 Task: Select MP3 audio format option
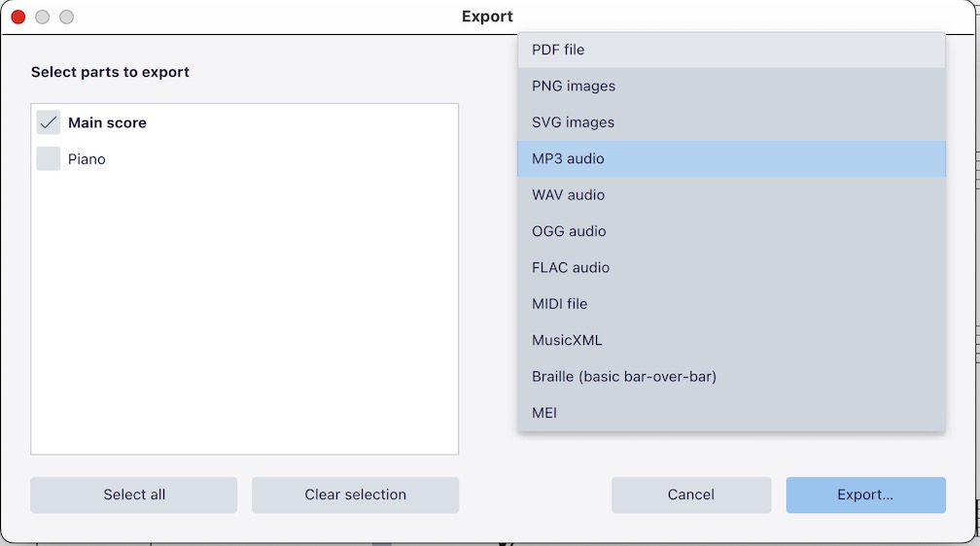pos(731,158)
